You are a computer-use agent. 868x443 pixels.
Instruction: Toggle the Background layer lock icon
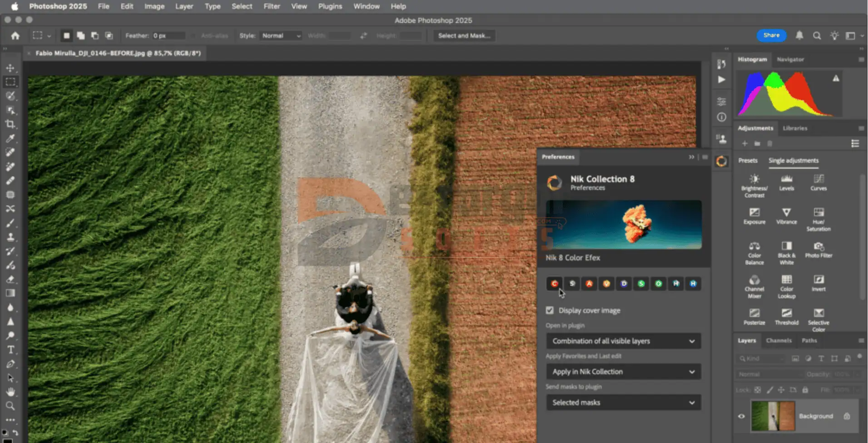click(x=847, y=416)
